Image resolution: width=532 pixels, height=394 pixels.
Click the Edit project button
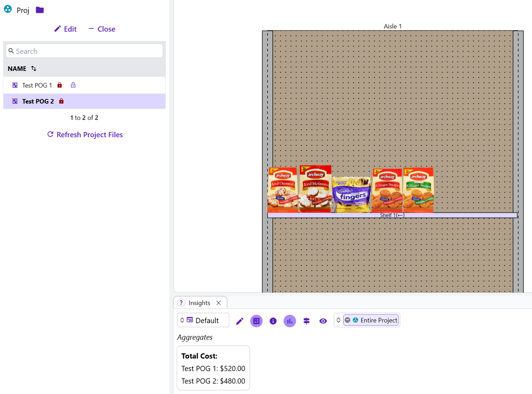(65, 29)
